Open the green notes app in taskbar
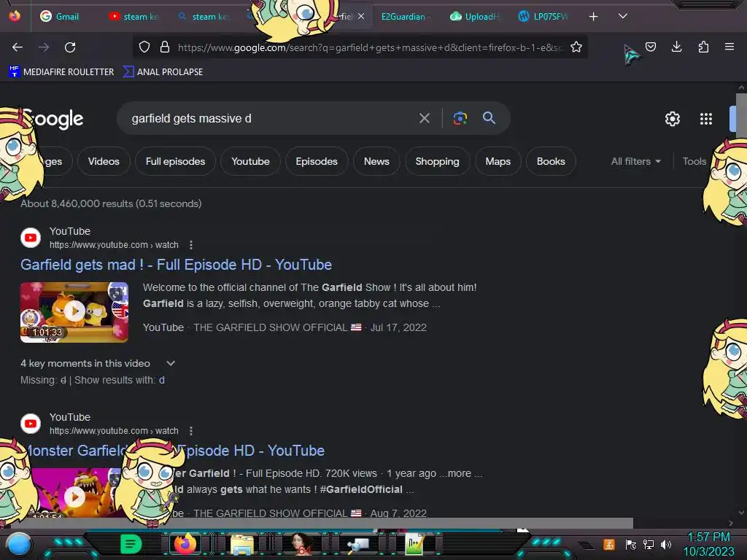Viewport: 747px width, 560px height. pyautogui.click(x=131, y=544)
